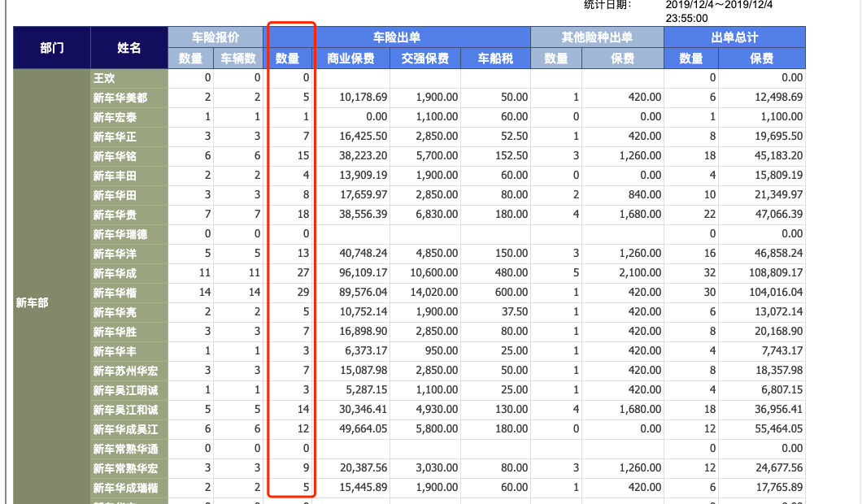Click the name cell 新车苏州华宏
Viewport: 862px width, 504px height.
tap(129, 371)
